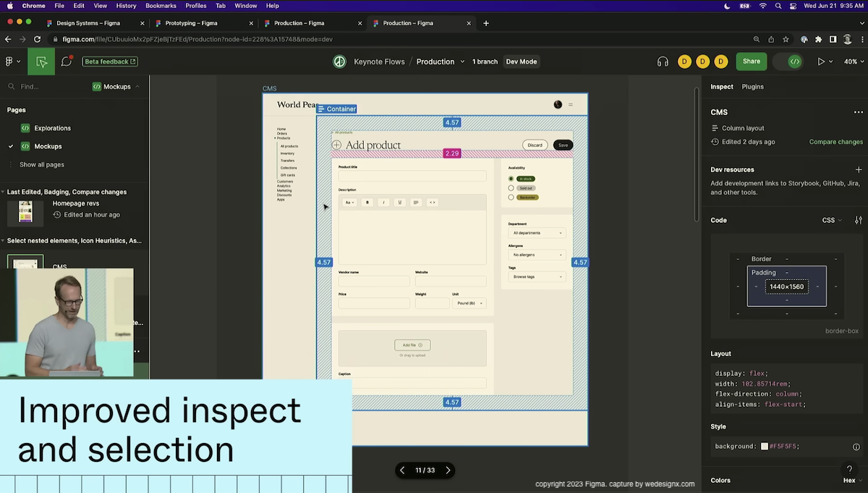The height and width of the screenshot is (493, 868).
Task: Click the plus icon next to Dev resources
Action: (x=859, y=169)
